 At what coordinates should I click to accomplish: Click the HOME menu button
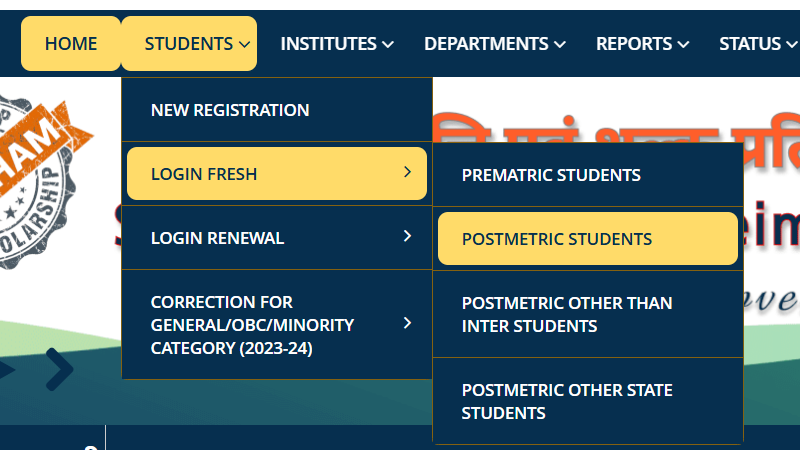pyautogui.click(x=71, y=44)
